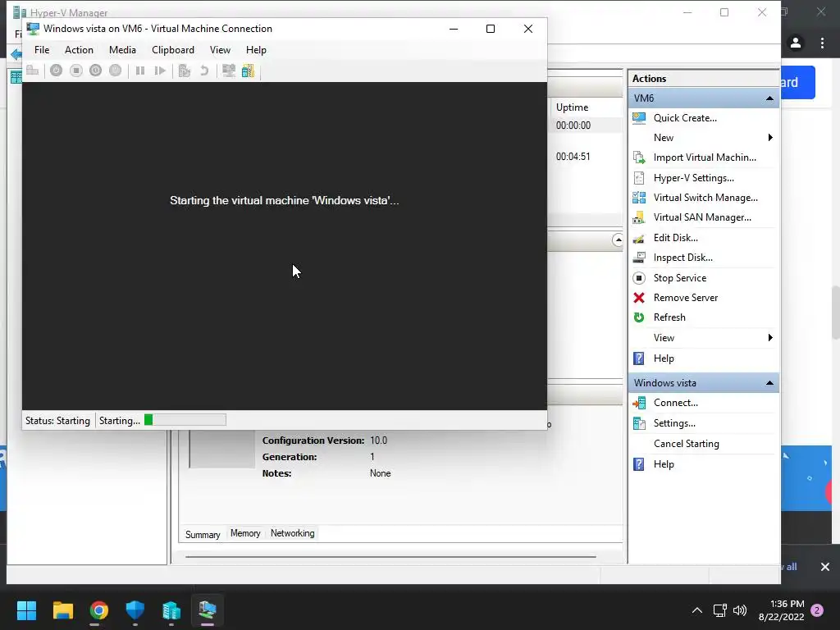Open File Explorer from the taskbar
This screenshot has height=630, width=840.
coord(62,610)
